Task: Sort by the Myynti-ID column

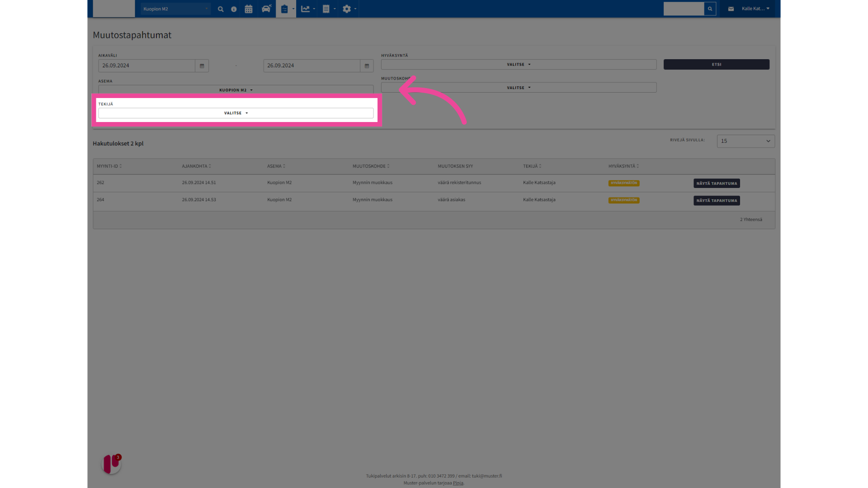Action: pos(109,166)
